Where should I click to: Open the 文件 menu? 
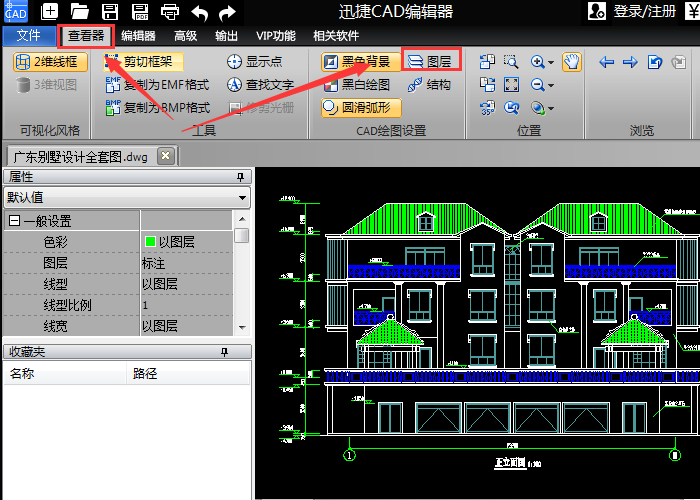[x=29, y=36]
